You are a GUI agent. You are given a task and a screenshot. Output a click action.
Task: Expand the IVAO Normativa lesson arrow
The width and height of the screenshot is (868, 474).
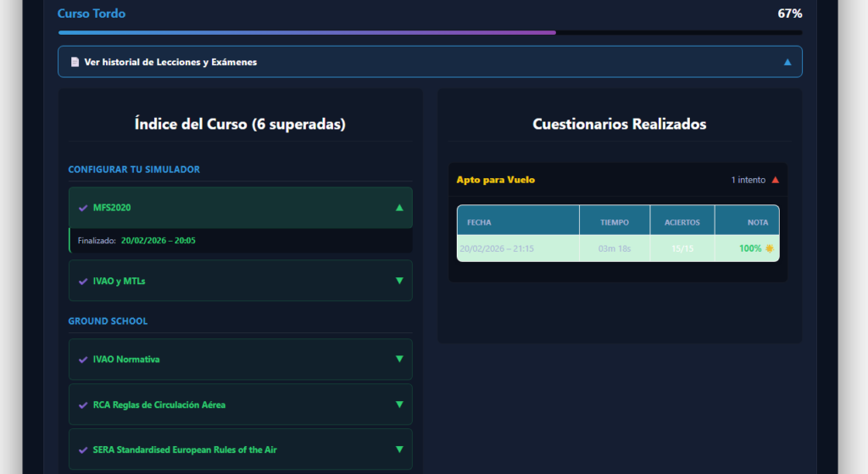[399, 360]
